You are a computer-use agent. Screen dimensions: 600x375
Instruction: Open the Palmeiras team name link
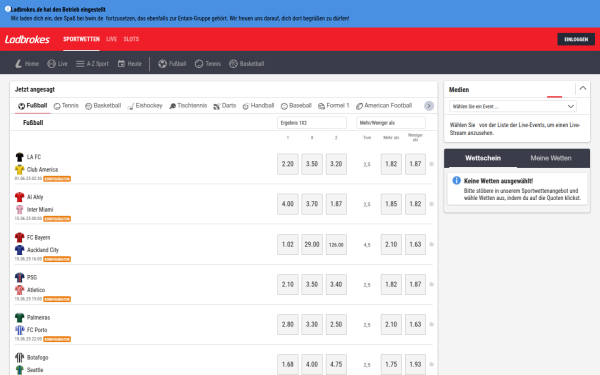coord(38,318)
